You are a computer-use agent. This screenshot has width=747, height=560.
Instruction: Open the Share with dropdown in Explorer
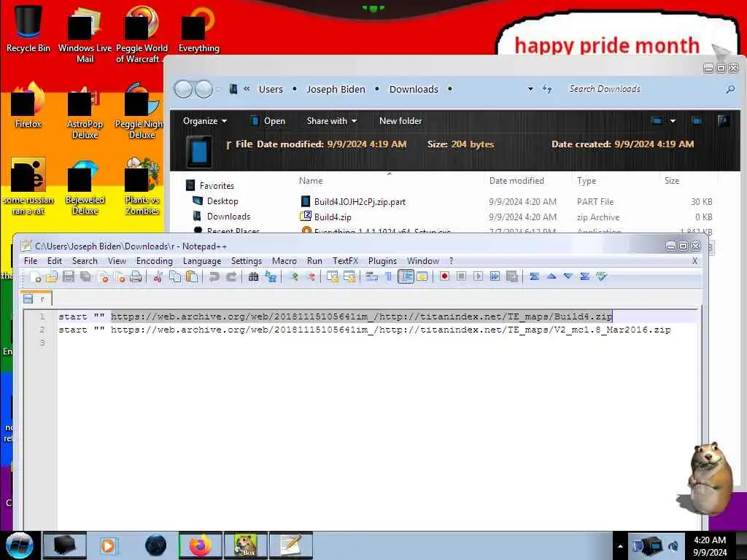pos(332,121)
